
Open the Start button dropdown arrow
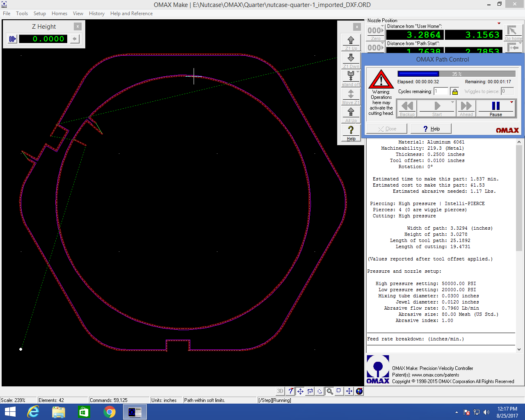(453, 102)
